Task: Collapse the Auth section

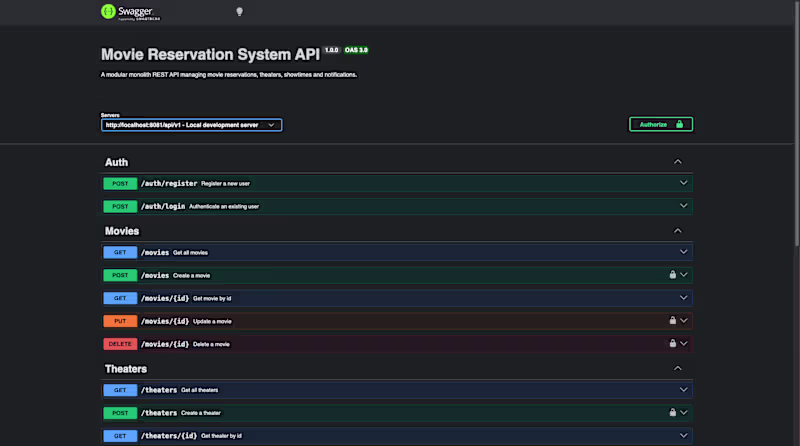Action: (x=678, y=162)
